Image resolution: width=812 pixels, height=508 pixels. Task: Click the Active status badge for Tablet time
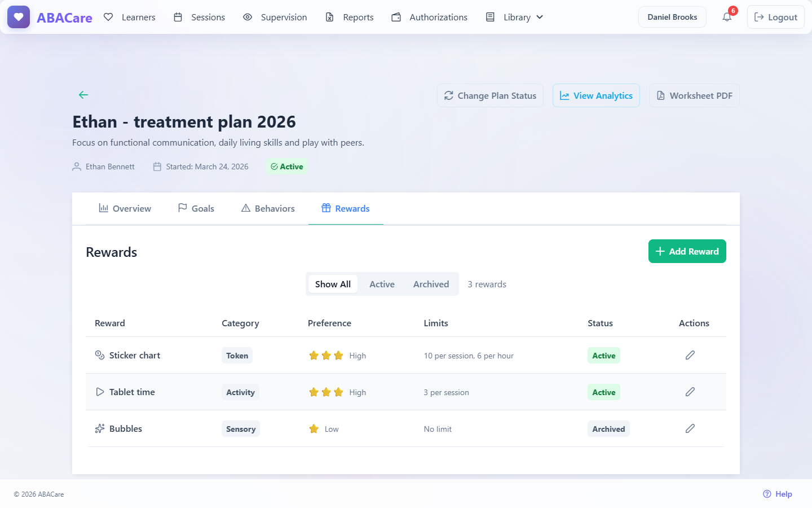point(603,392)
